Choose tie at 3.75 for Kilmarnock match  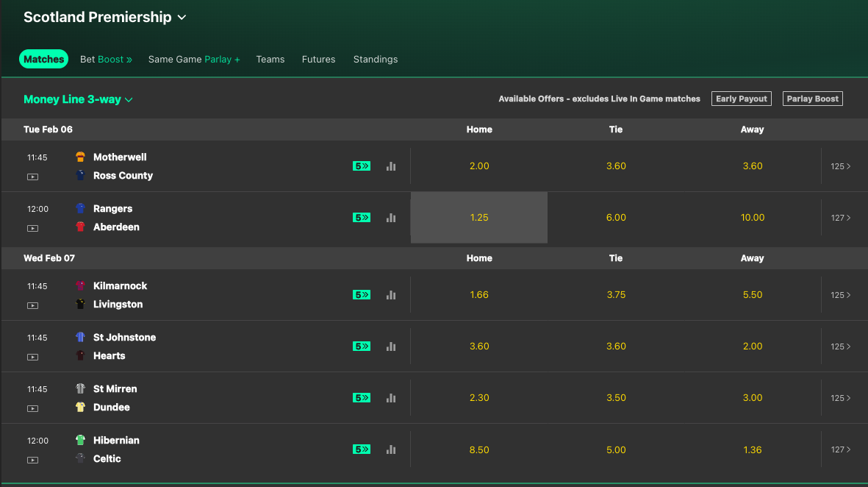coord(616,295)
